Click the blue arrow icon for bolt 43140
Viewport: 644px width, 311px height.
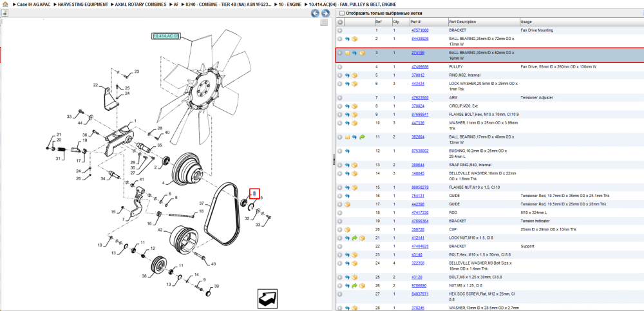click(347, 255)
